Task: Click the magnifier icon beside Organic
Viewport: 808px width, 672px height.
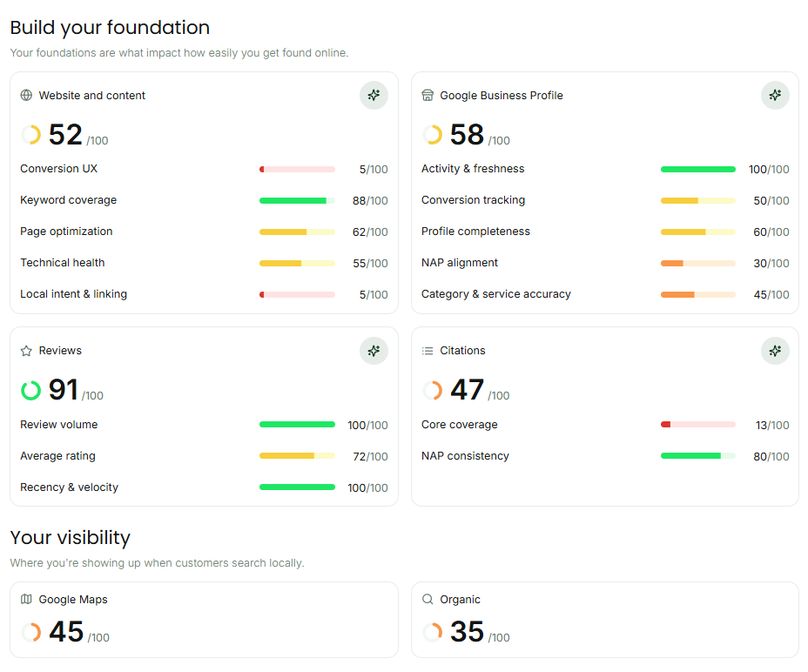Action: [x=428, y=599]
